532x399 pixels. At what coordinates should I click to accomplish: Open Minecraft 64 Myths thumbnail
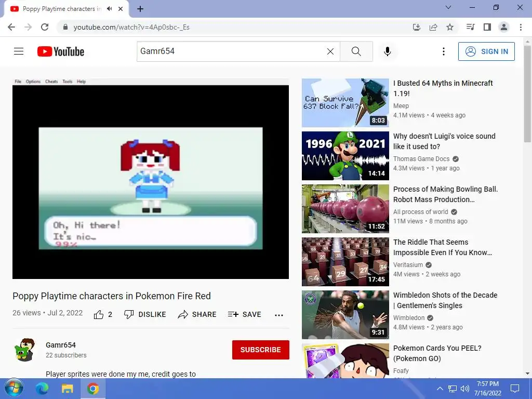click(x=345, y=103)
